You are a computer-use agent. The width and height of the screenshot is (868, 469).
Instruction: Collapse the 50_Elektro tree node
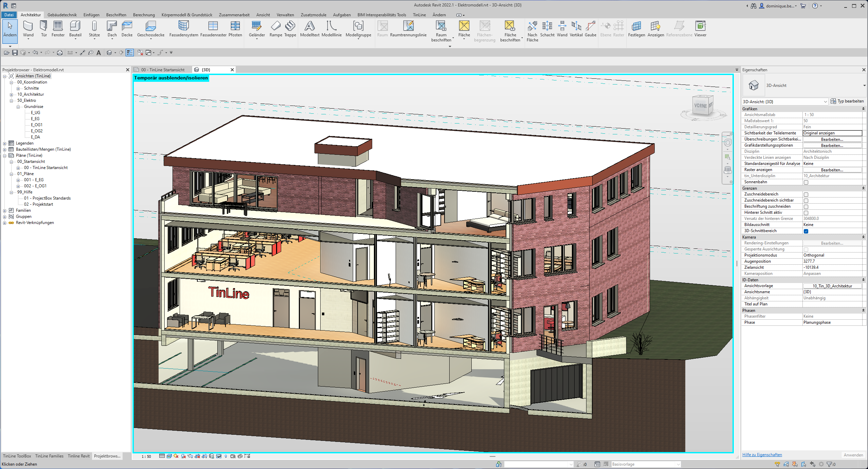[x=11, y=101]
